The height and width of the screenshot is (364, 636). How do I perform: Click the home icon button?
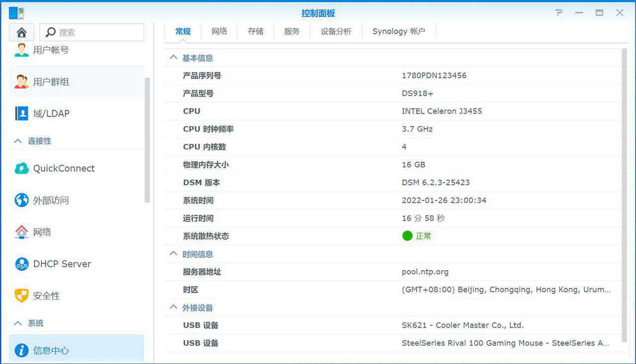21,32
